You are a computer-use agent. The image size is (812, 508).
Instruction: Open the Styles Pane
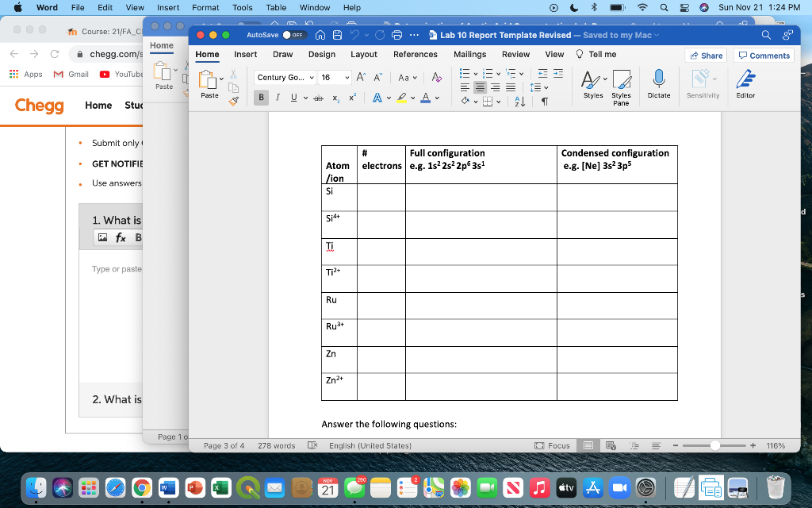coord(621,83)
